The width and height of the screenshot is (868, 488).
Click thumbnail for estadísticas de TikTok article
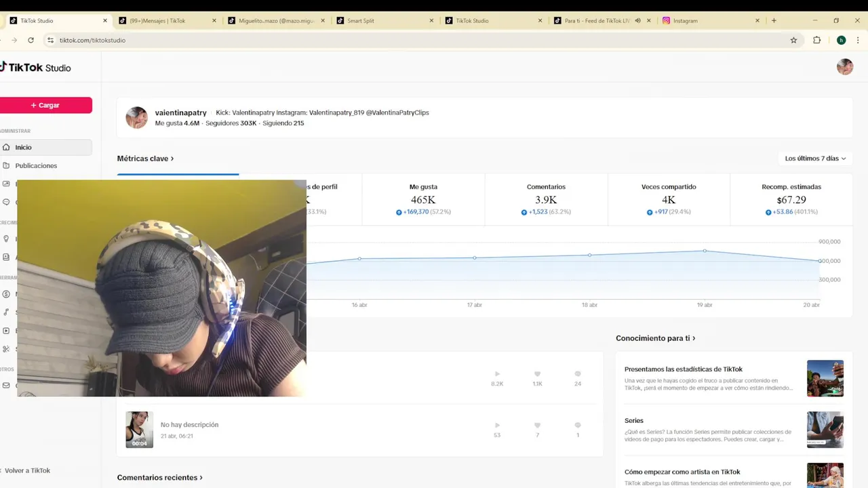point(825,378)
